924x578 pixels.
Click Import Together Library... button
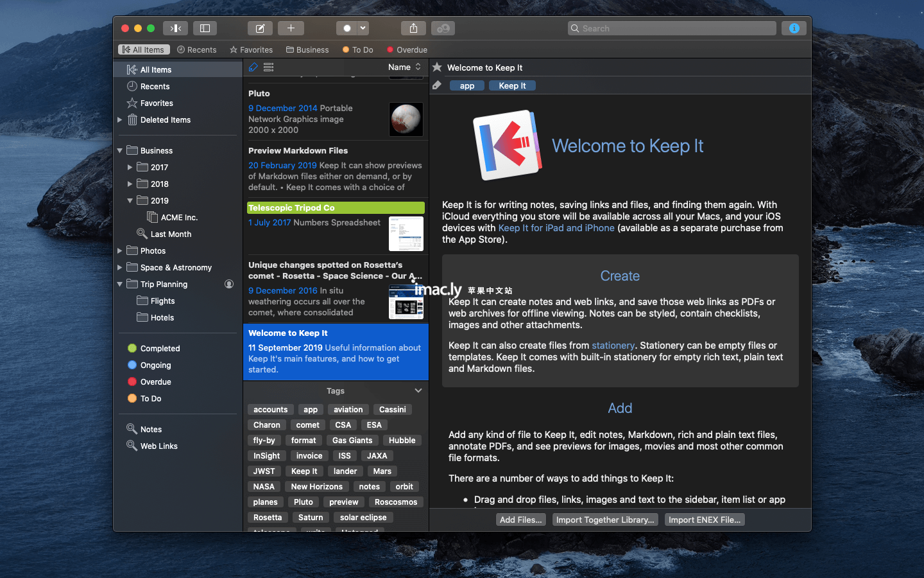(605, 520)
